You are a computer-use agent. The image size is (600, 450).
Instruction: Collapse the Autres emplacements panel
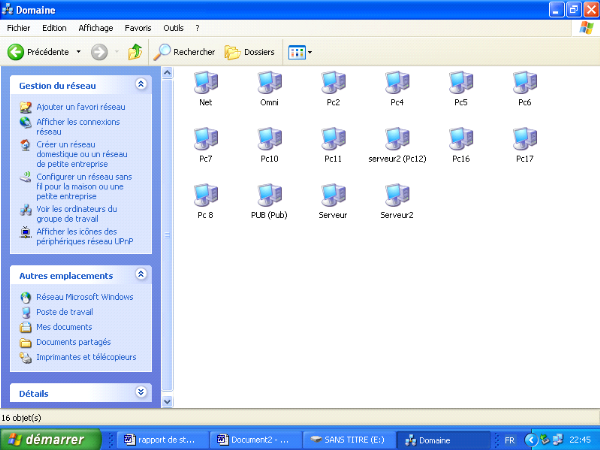pos(141,274)
